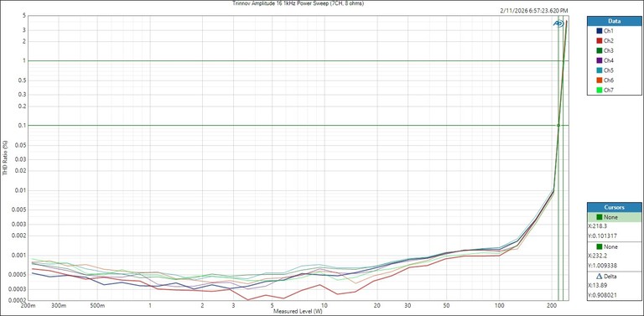Click the 500m tick on X axis
The height and width of the screenshot is (316, 644).
97,306
